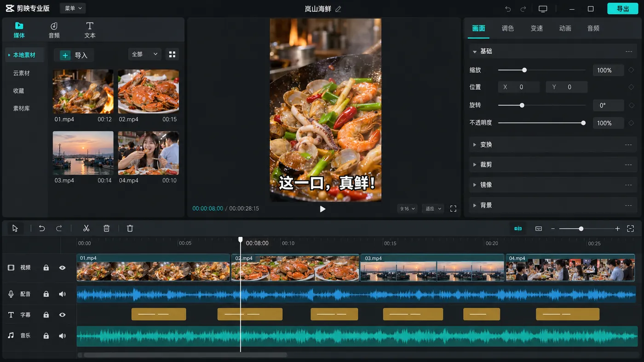Screen dimensions: 644x362
Task: Switch to the 变速 tab
Action: coord(537,28)
